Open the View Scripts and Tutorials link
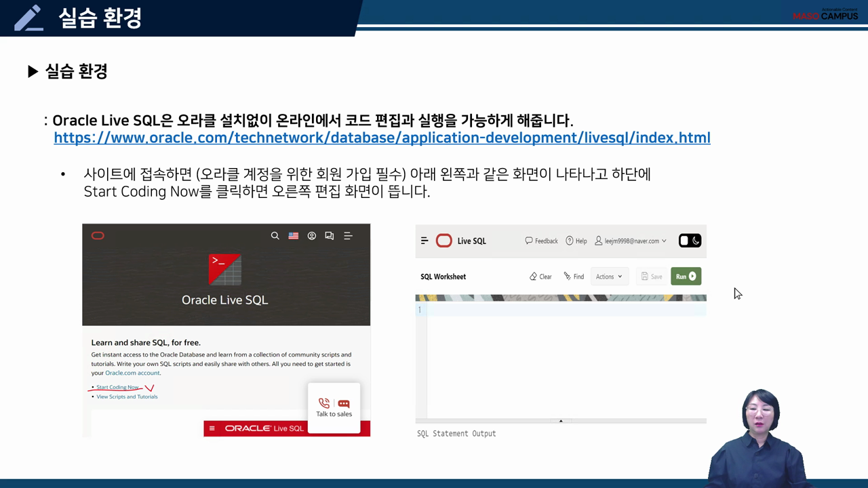Screen dimensions: 868x488 point(127,396)
